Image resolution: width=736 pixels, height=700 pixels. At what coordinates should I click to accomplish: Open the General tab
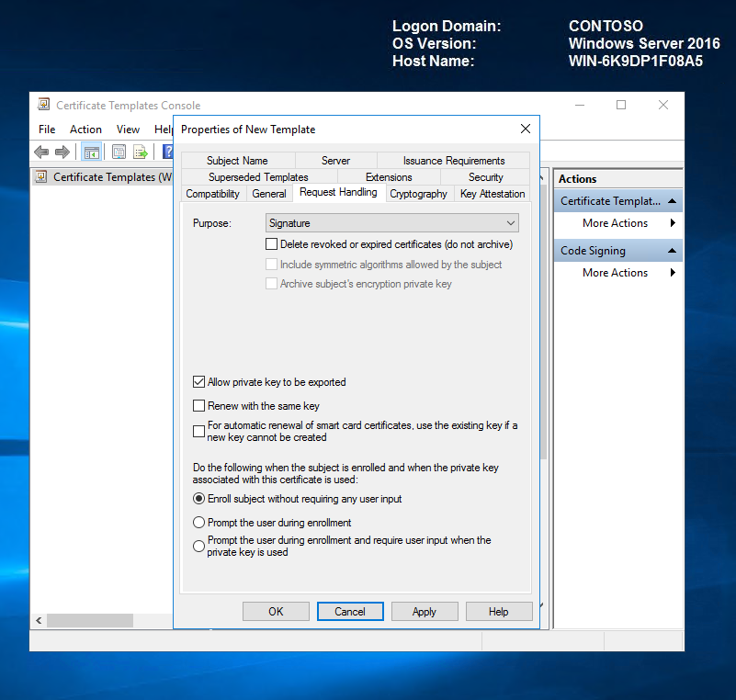pyautogui.click(x=269, y=194)
